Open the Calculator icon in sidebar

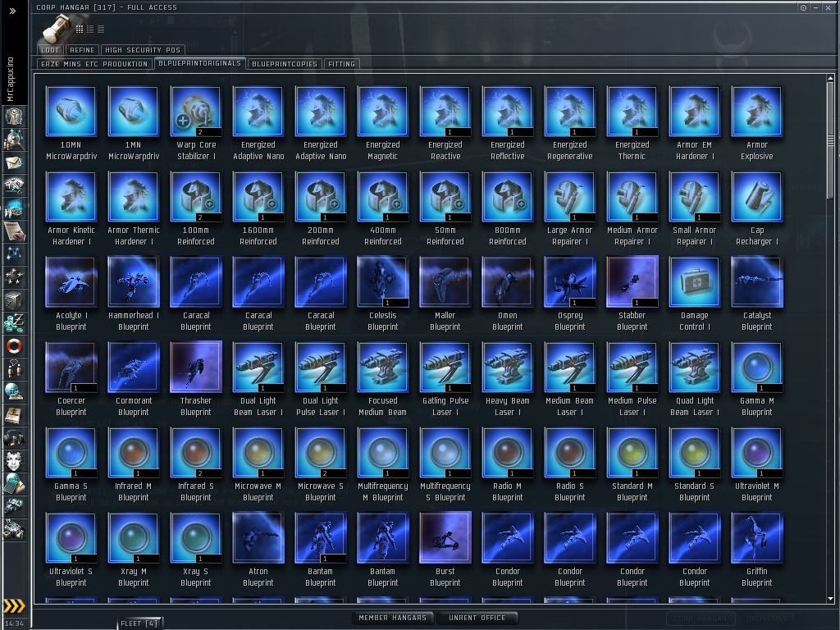point(13,484)
